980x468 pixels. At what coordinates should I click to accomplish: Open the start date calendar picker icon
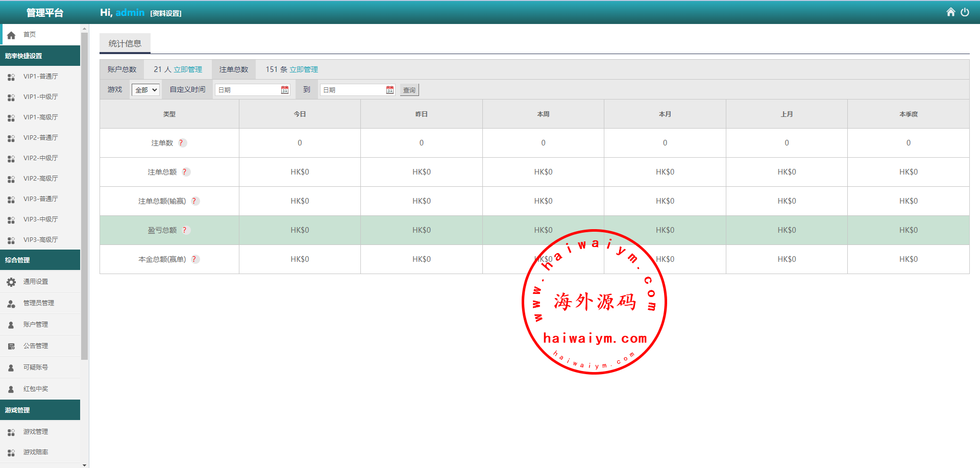285,90
